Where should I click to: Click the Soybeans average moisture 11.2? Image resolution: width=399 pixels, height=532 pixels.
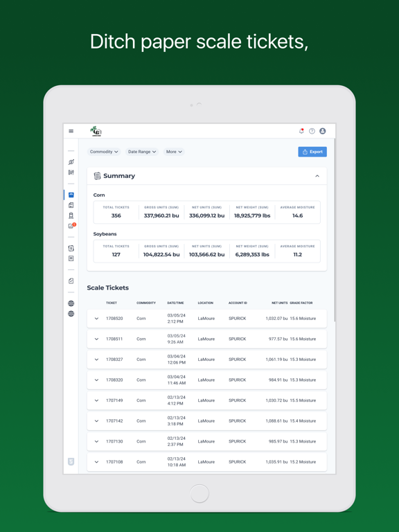point(298,254)
